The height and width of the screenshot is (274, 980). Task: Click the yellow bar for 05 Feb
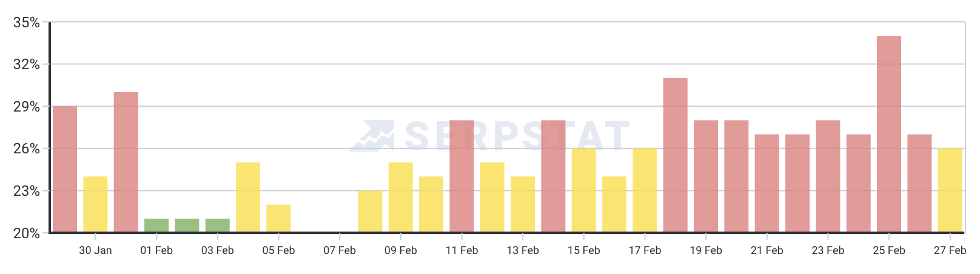278,218
